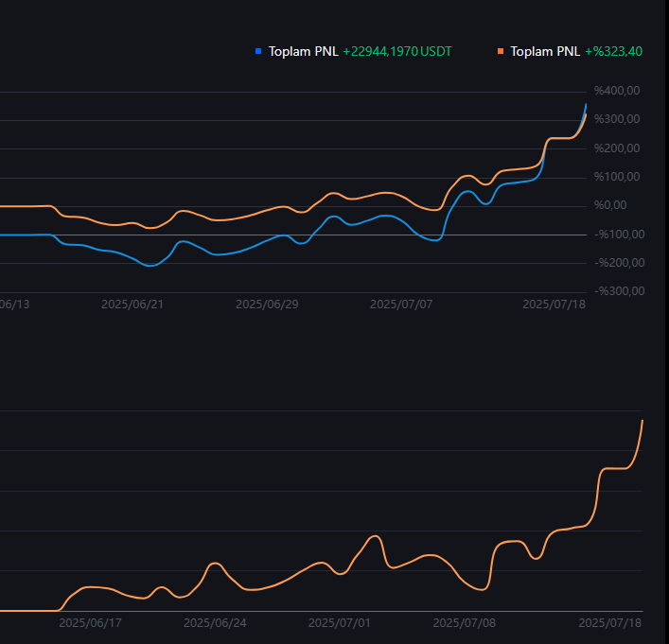The image size is (669, 644).
Task: Click the orange Toplam PNL legend square
Action: tap(501, 51)
